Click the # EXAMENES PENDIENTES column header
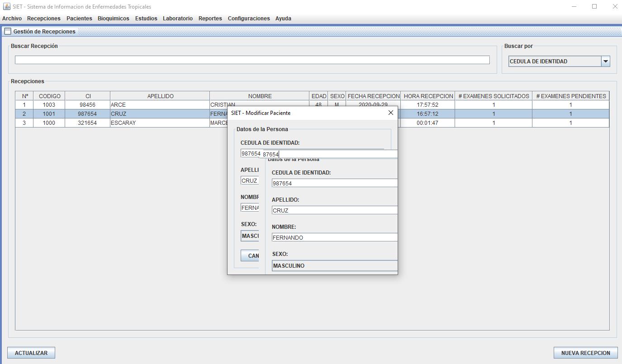Screen dimensions: 622x364 point(571,96)
